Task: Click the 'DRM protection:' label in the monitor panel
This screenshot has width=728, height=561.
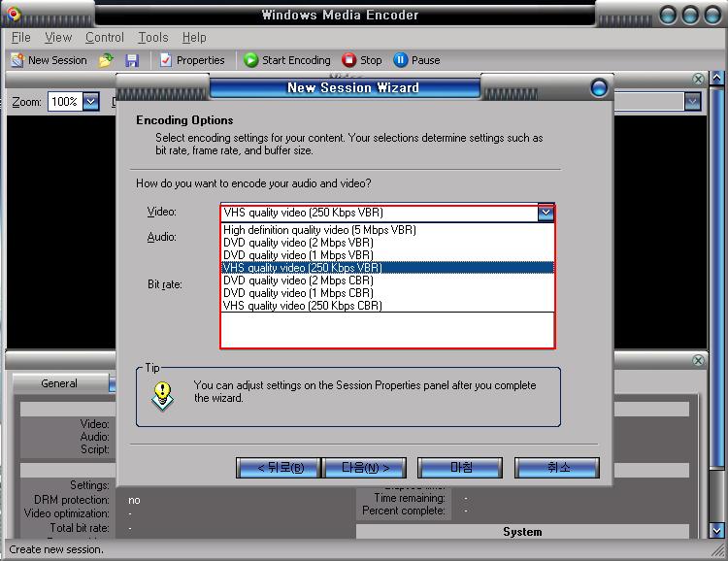Action: pyautogui.click(x=72, y=500)
